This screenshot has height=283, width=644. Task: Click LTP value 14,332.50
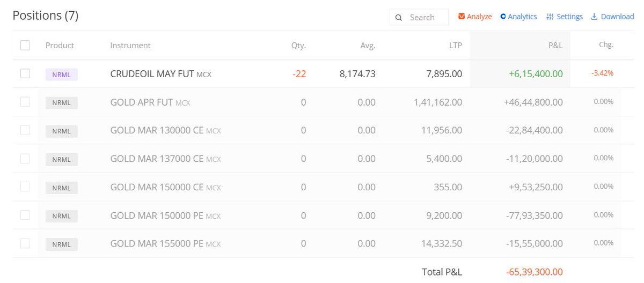tap(442, 243)
